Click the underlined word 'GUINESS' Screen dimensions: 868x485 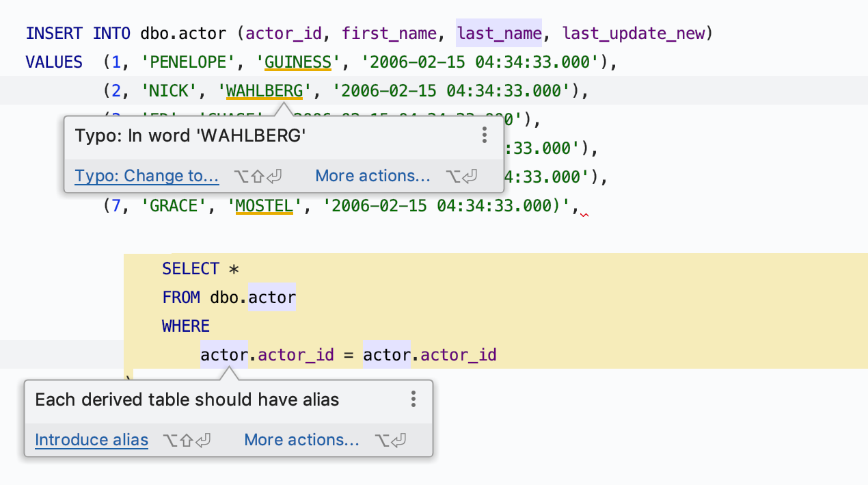(297, 62)
